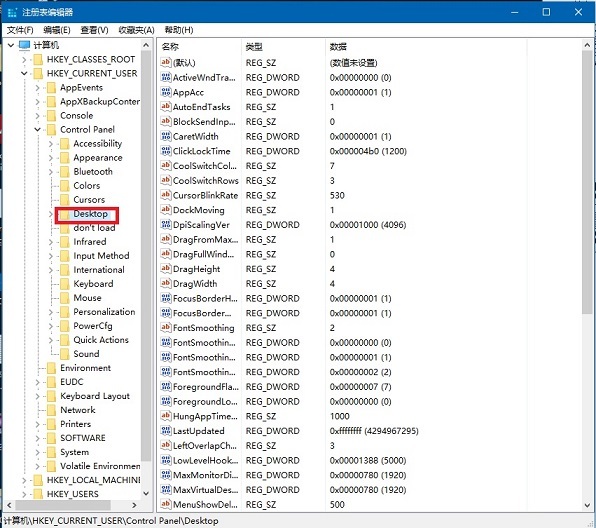Open the 帮助(H) menu
The height and width of the screenshot is (528, 596).
[179, 30]
